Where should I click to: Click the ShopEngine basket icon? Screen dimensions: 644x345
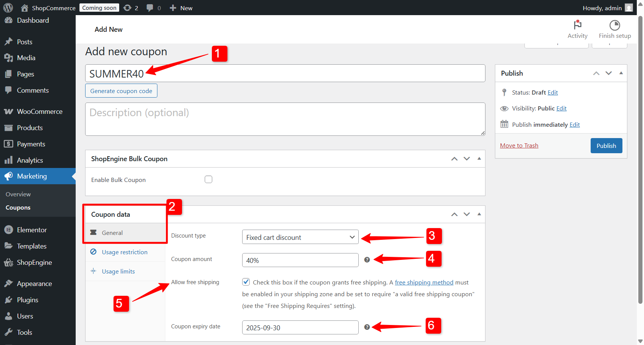[8, 263]
